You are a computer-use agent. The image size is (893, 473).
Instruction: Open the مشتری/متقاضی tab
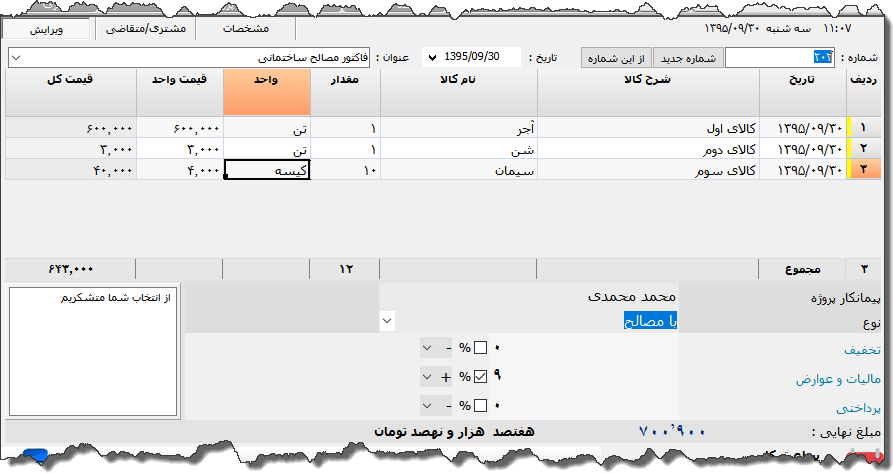pyautogui.click(x=146, y=29)
